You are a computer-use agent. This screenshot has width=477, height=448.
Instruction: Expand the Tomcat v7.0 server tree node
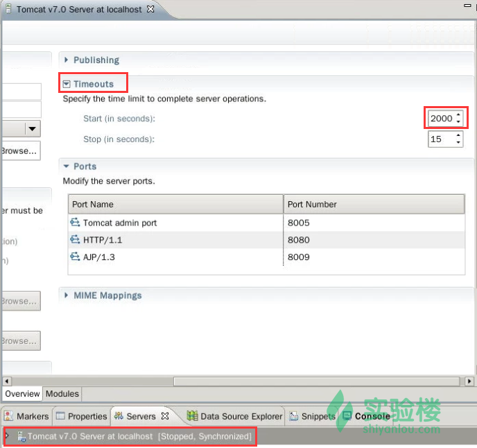7,436
